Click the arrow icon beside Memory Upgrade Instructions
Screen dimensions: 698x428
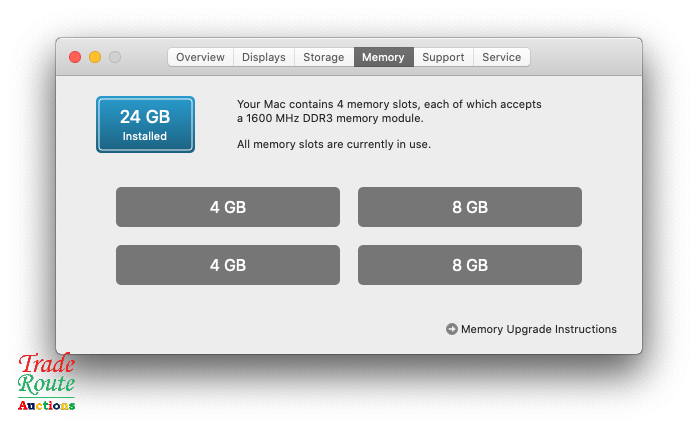[x=451, y=329]
